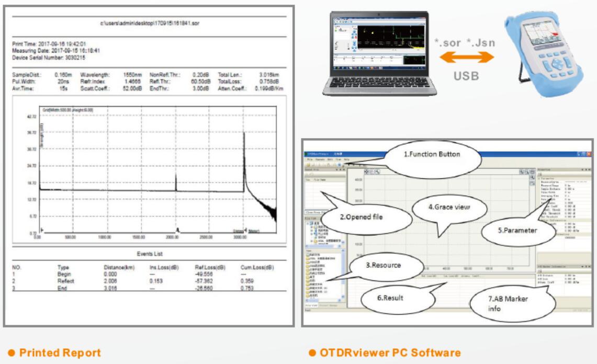Viewport: 597px width, 364px height.
Task: Select the first folder in the resource list
Action: (307, 254)
